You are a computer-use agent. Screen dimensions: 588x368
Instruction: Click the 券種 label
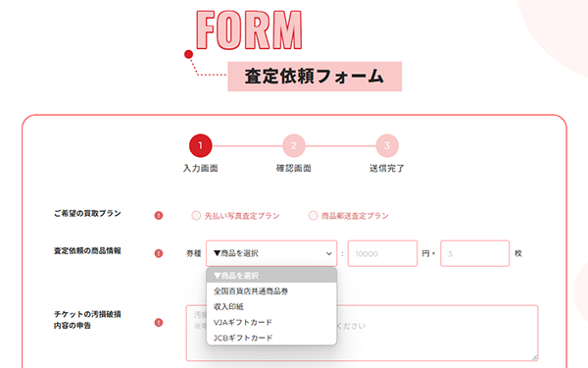194,253
